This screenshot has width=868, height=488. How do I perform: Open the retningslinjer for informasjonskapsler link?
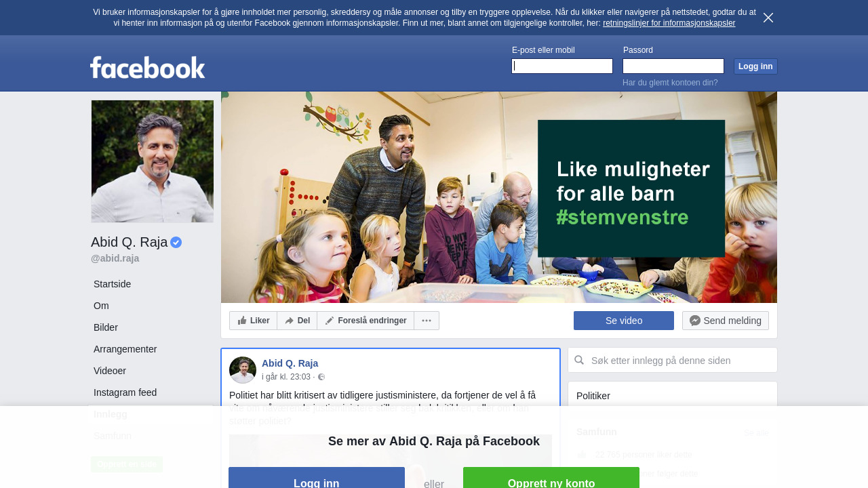669,23
